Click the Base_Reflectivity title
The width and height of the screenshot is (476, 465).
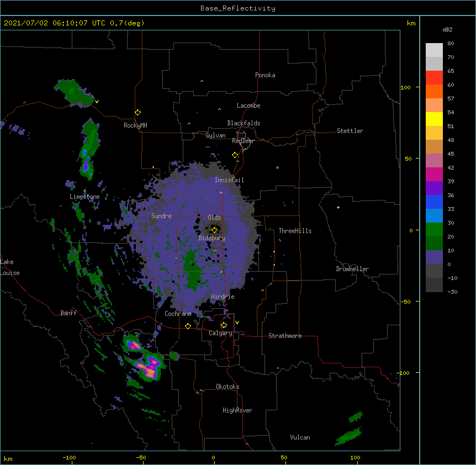tap(238, 8)
